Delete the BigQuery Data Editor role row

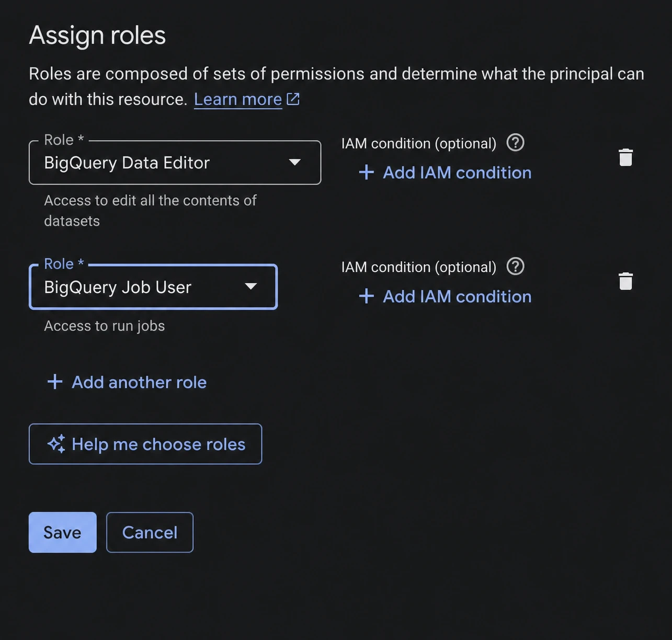625,157
